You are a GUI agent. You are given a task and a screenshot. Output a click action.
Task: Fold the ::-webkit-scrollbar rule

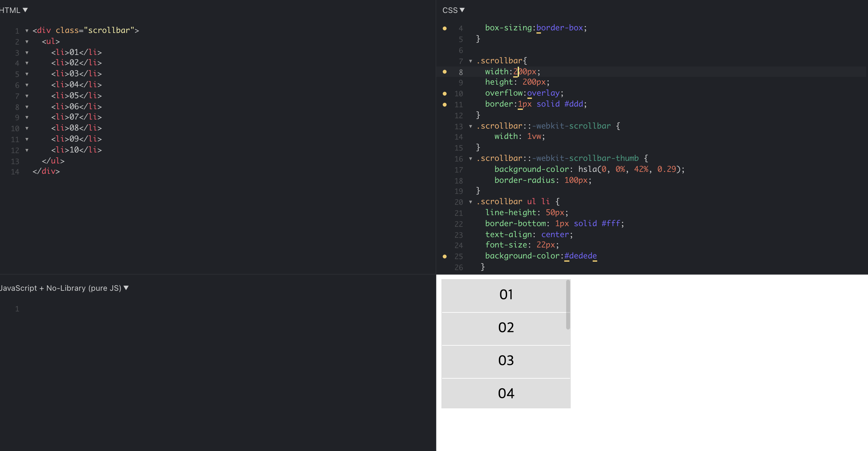coord(471,126)
